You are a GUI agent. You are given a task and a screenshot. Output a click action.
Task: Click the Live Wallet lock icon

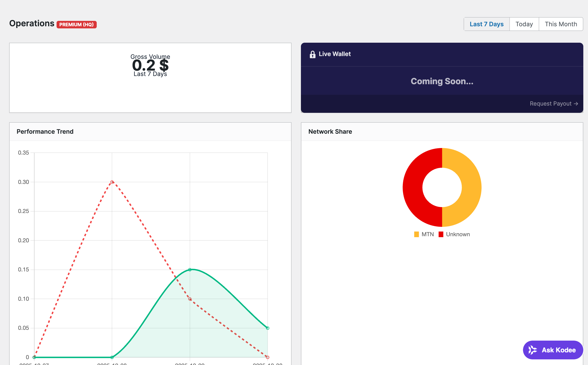pyautogui.click(x=312, y=54)
